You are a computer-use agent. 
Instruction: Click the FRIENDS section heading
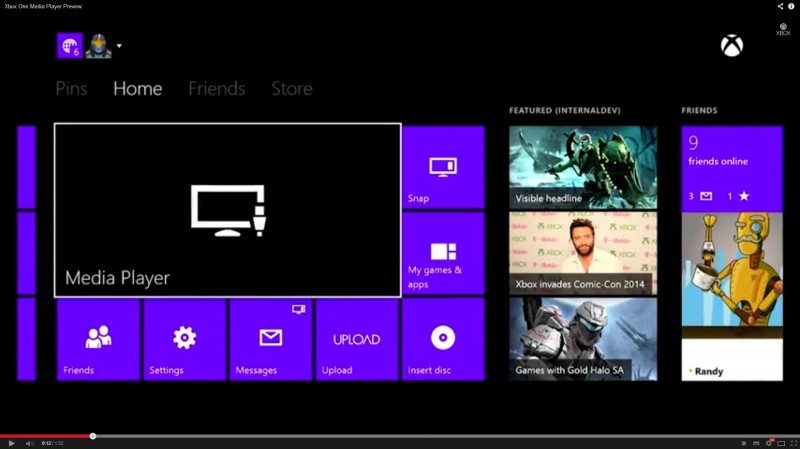(x=699, y=110)
